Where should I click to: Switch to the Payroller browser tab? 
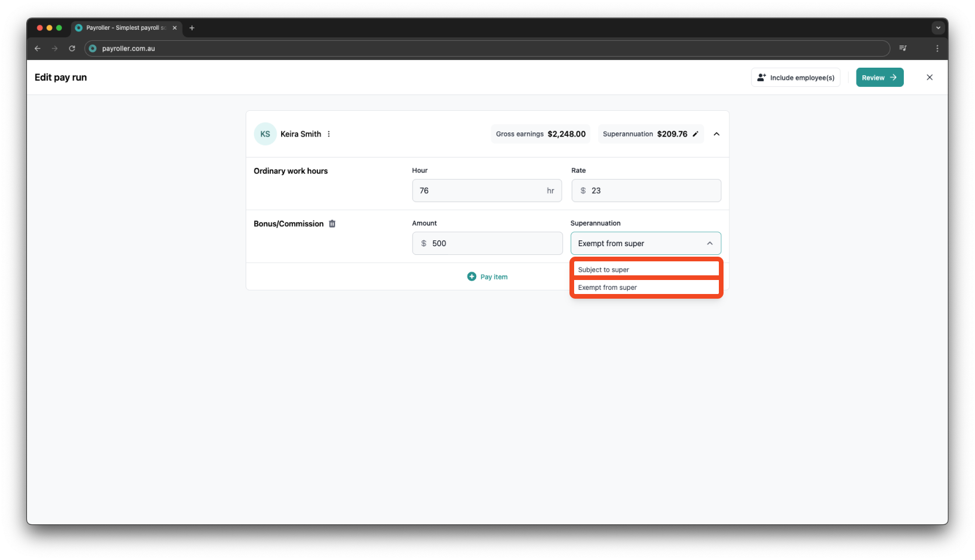(x=123, y=27)
